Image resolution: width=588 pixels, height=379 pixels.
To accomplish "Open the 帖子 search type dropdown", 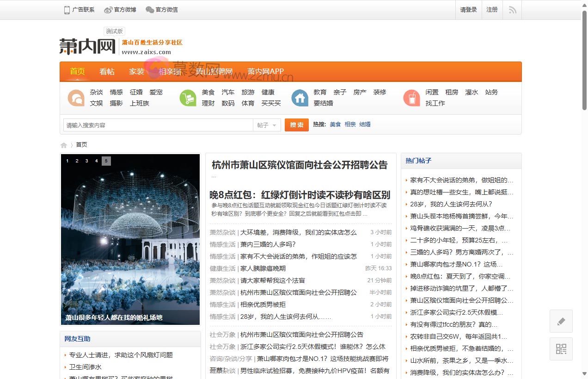I will pos(267,124).
